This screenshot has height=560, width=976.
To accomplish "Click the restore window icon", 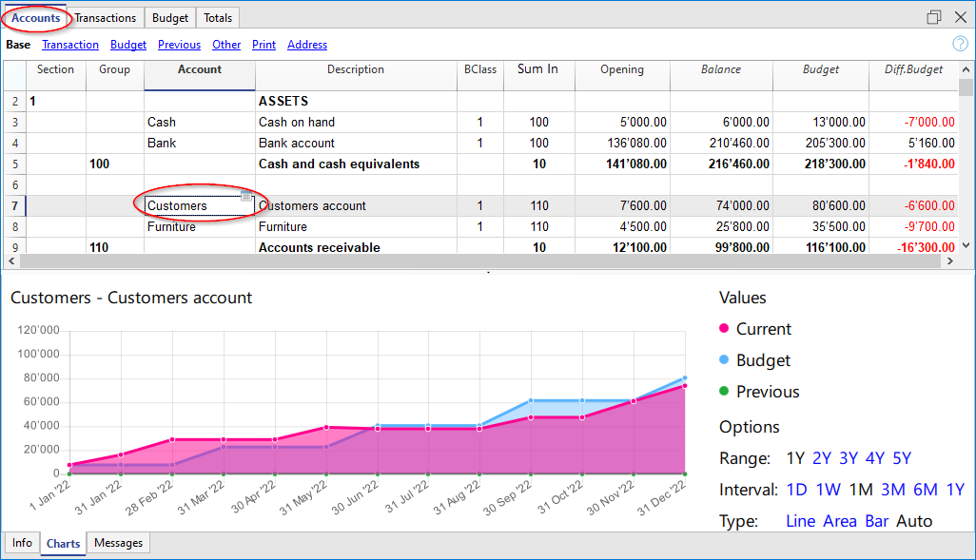I will pyautogui.click(x=933, y=17).
